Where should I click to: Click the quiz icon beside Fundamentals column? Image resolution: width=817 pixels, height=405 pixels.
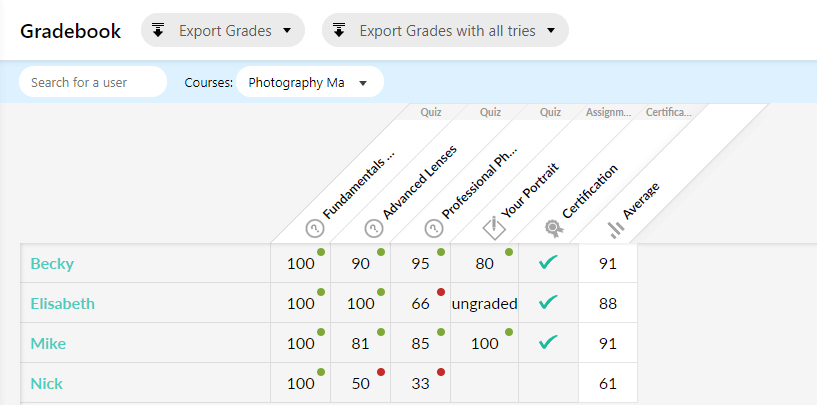coord(315,228)
